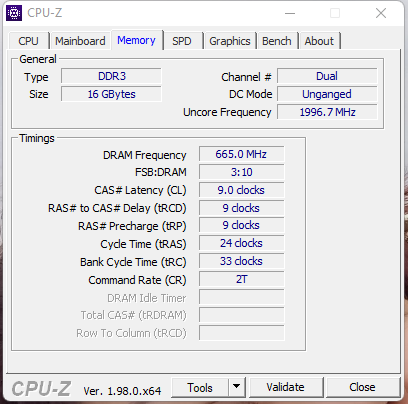Screen dimensions: 408x404
Task: Click the Uncore Frequency value box
Action: [327, 112]
